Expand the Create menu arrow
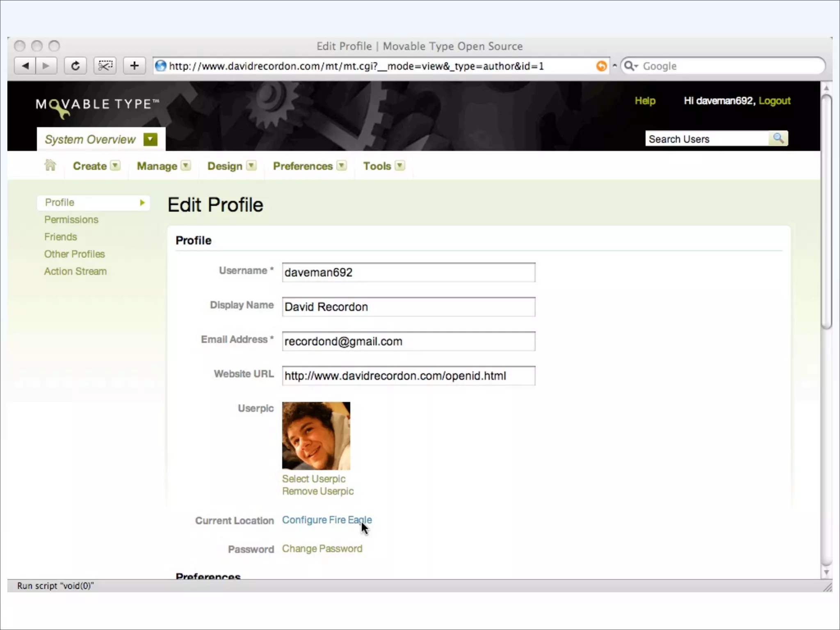Viewport: 840px width, 630px height. (116, 166)
